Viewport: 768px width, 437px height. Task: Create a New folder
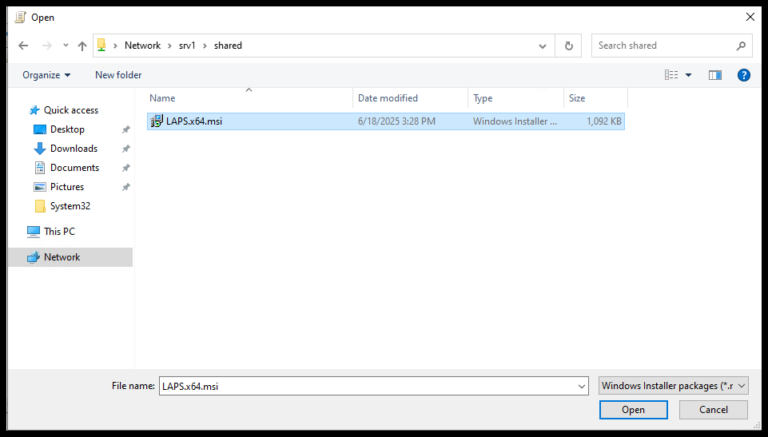pyautogui.click(x=118, y=75)
